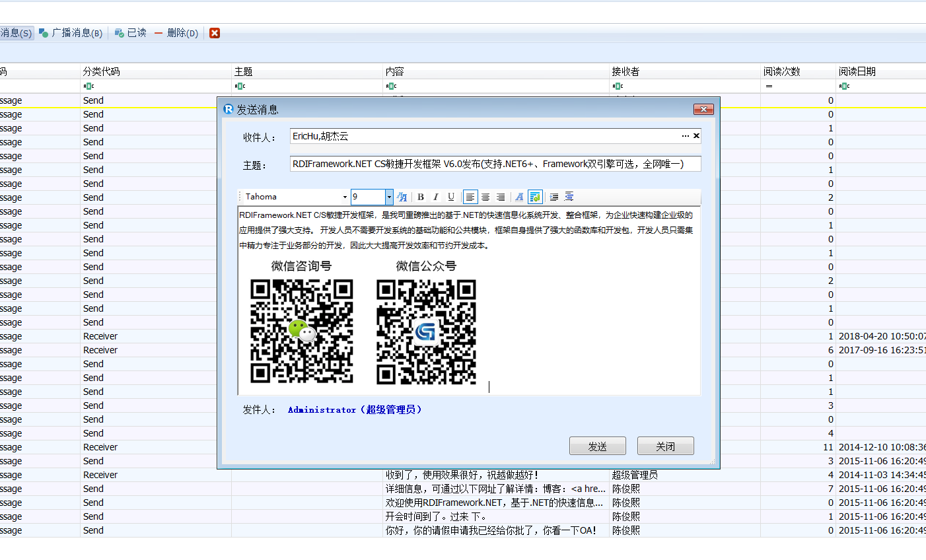Toggle left-align for message text
The height and width of the screenshot is (560, 926).
point(470,197)
